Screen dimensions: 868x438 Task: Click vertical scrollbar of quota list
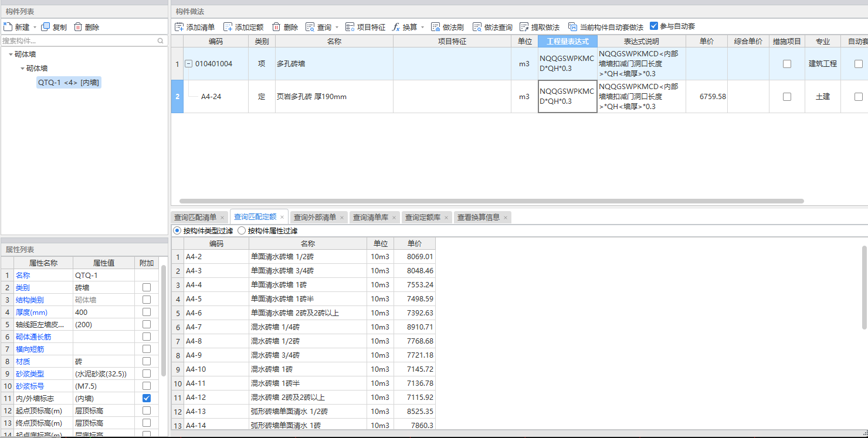tap(864, 287)
